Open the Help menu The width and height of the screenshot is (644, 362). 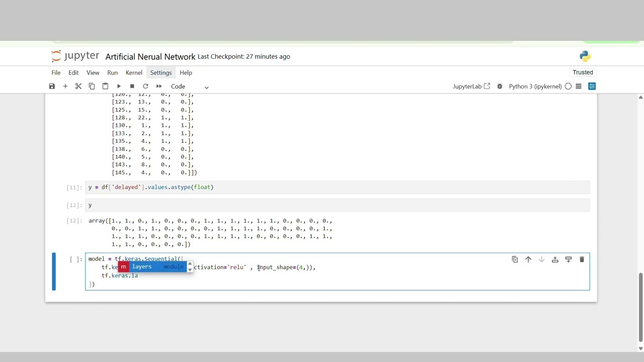[186, 72]
